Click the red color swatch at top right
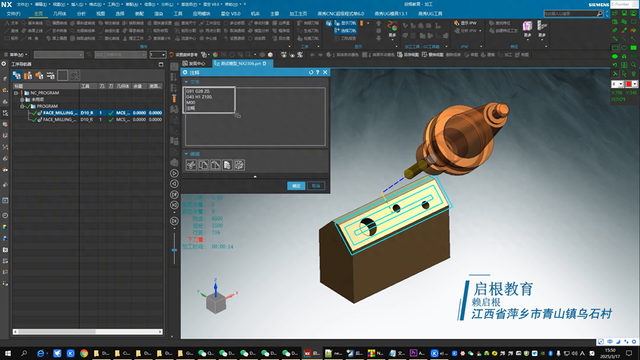Viewport: 640px width, 360px height. point(629,84)
